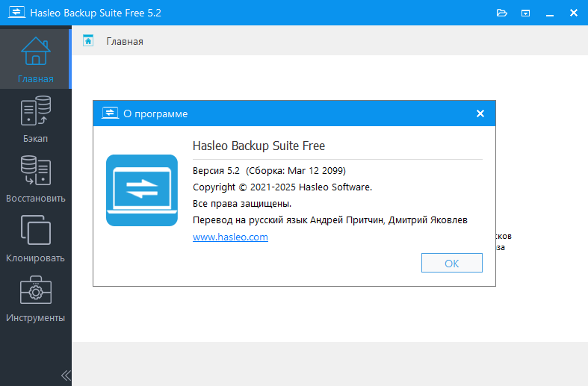Viewport: 588px width, 386px height.
Task: Click the home breadcrumb icon
Action: [x=88, y=40]
